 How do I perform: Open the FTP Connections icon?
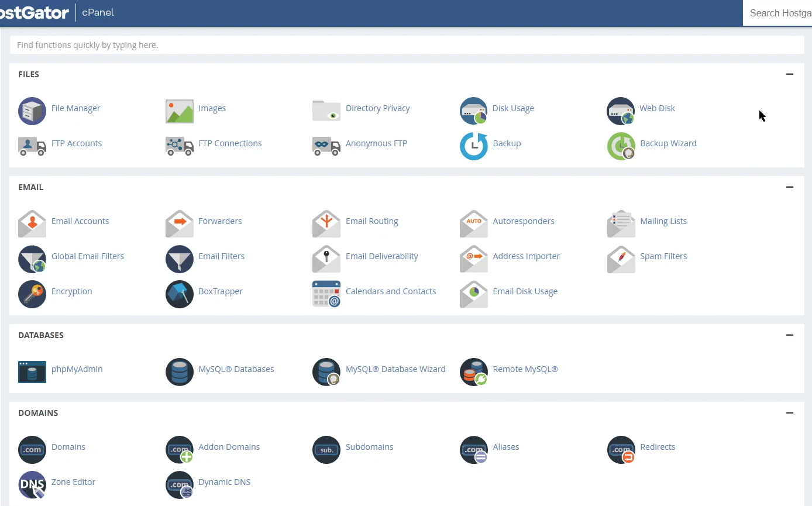click(180, 146)
